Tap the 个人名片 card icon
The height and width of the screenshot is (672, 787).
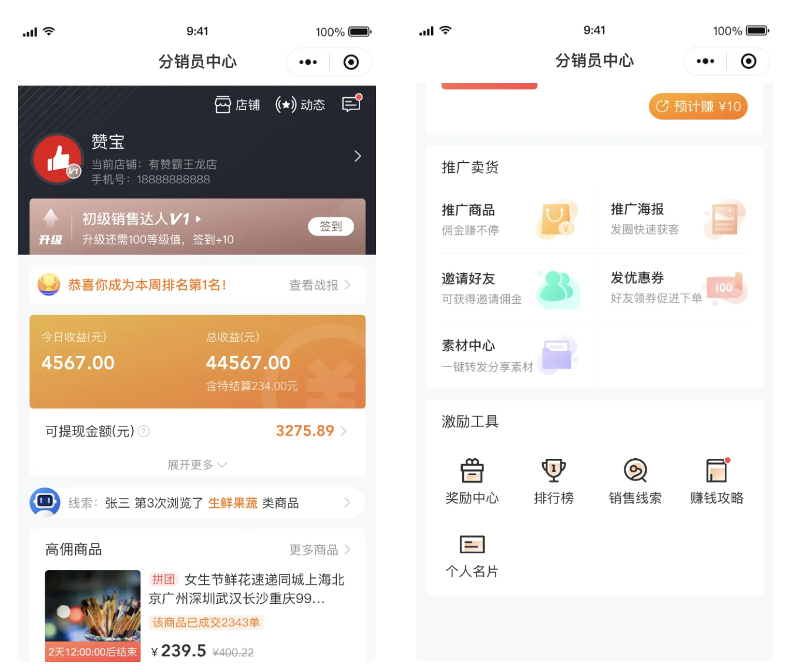point(472,545)
